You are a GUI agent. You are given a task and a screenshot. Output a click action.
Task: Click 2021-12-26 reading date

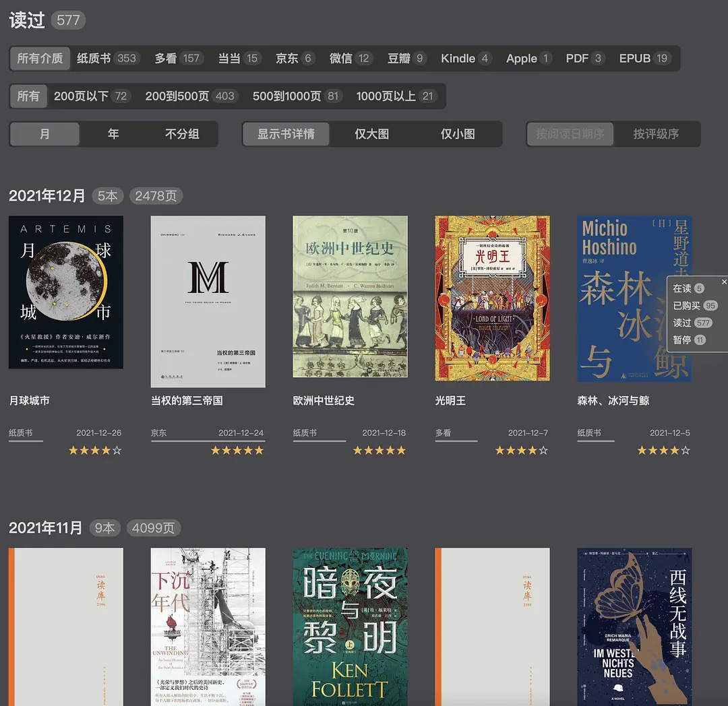pos(99,432)
